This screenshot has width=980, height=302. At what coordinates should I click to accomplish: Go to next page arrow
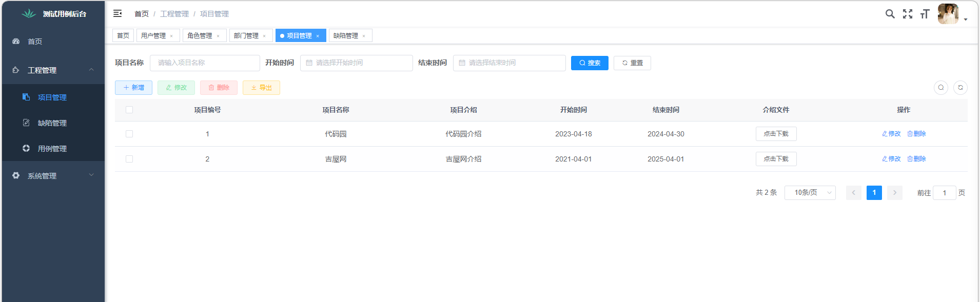[x=895, y=193]
